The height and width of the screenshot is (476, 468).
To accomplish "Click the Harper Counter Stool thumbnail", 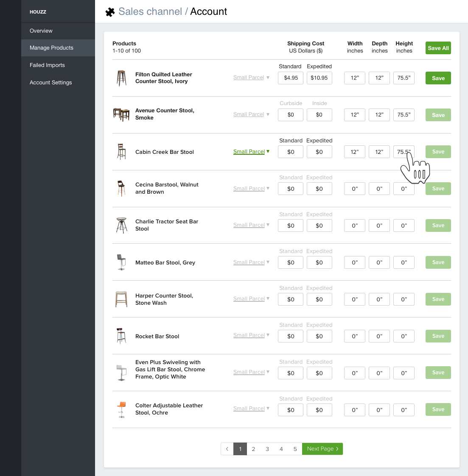I will pos(121,299).
